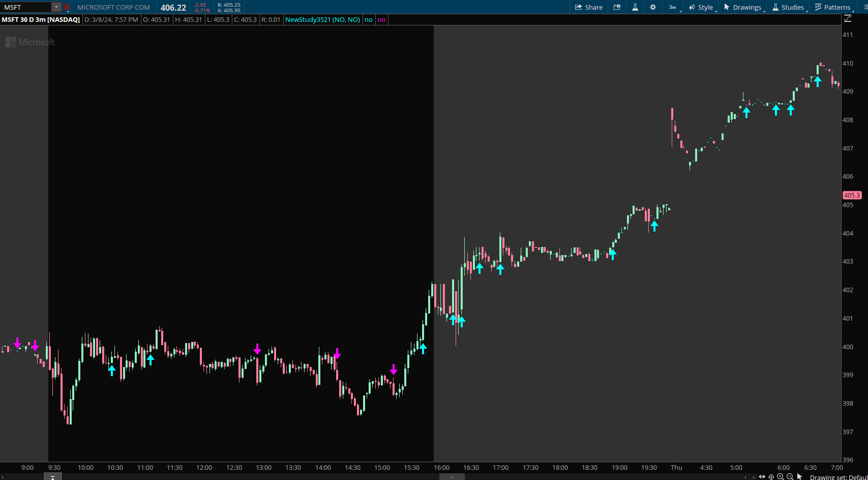Image resolution: width=868 pixels, height=480 pixels.
Task: Toggle the first 'no' study flag
Action: tap(368, 19)
